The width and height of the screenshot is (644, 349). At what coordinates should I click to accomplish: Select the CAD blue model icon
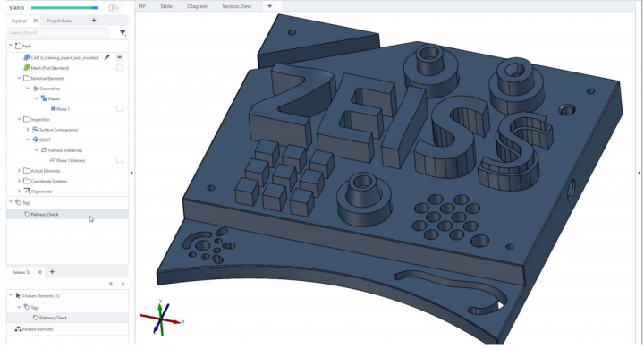click(x=27, y=57)
